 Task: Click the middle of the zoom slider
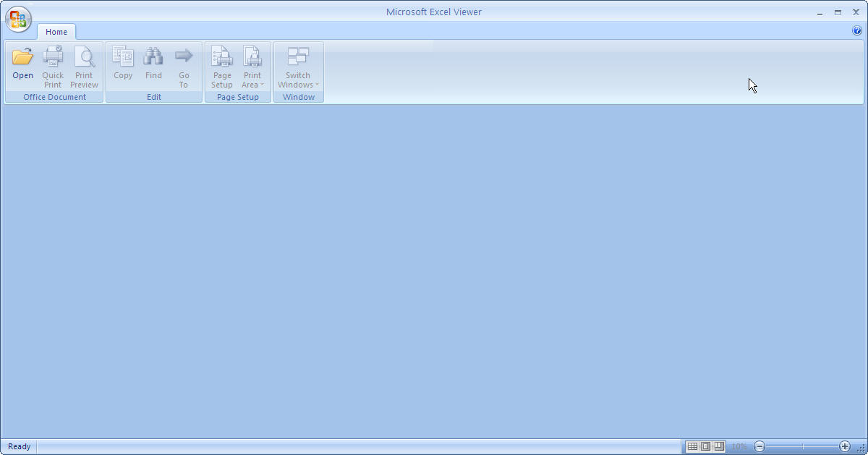click(803, 446)
